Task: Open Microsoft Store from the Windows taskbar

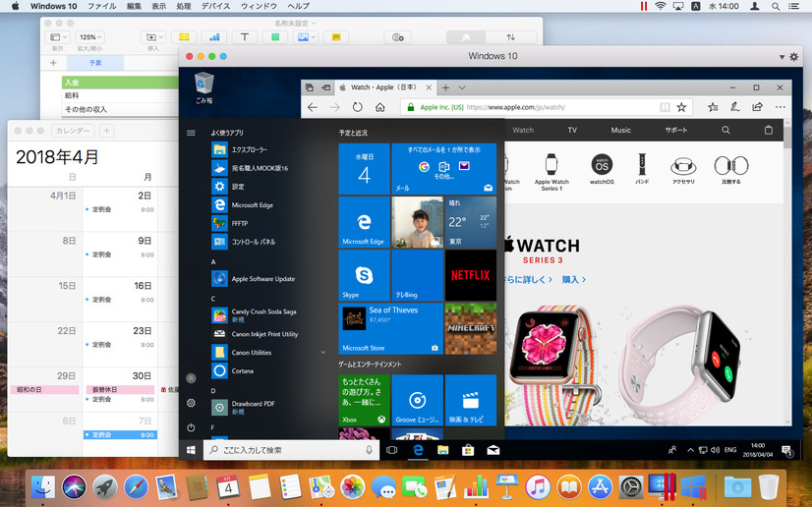Action: tap(468, 450)
